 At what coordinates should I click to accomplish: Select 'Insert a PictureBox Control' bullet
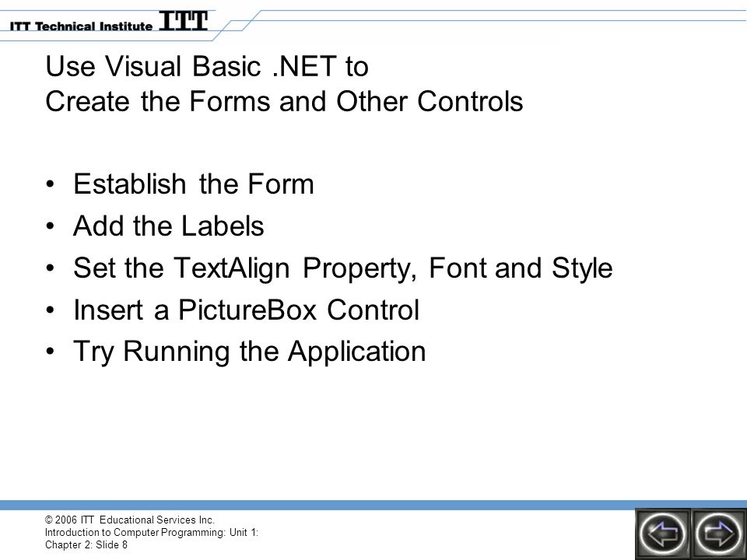[246, 310]
